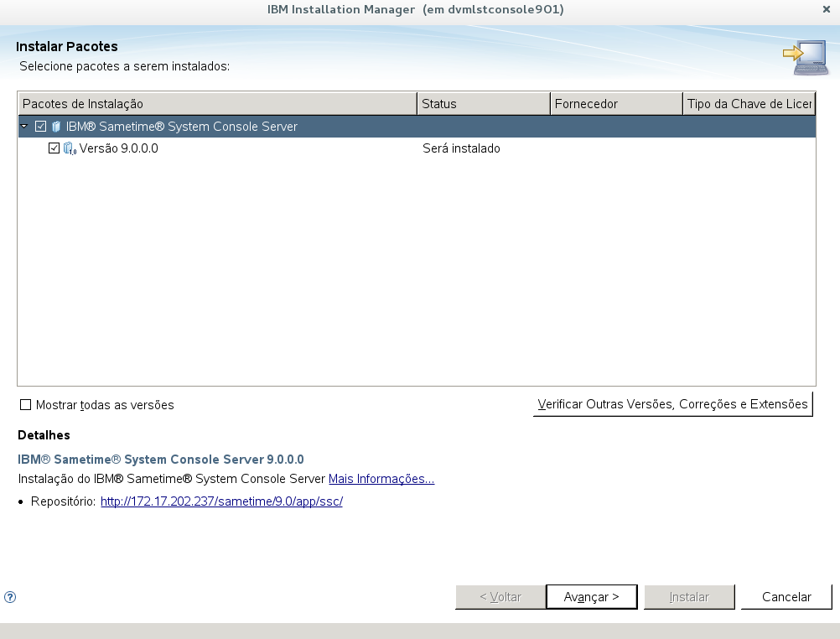Image resolution: width=840 pixels, height=639 pixels.
Task: Open the Mais Informações link
Action: [381, 479]
